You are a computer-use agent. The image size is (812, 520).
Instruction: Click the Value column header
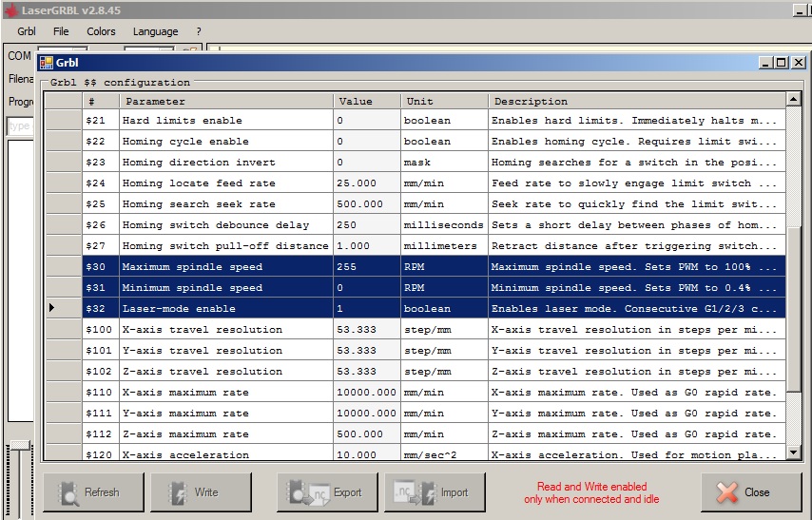(x=367, y=101)
